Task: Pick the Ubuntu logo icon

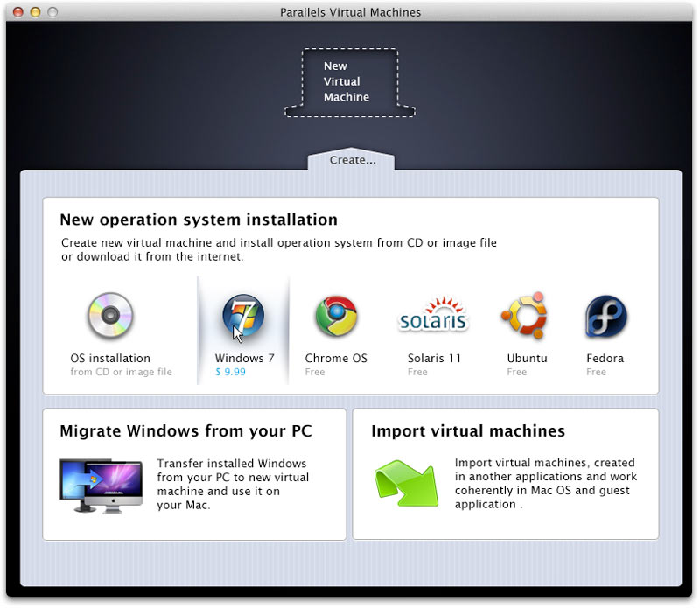Action: coord(524,316)
